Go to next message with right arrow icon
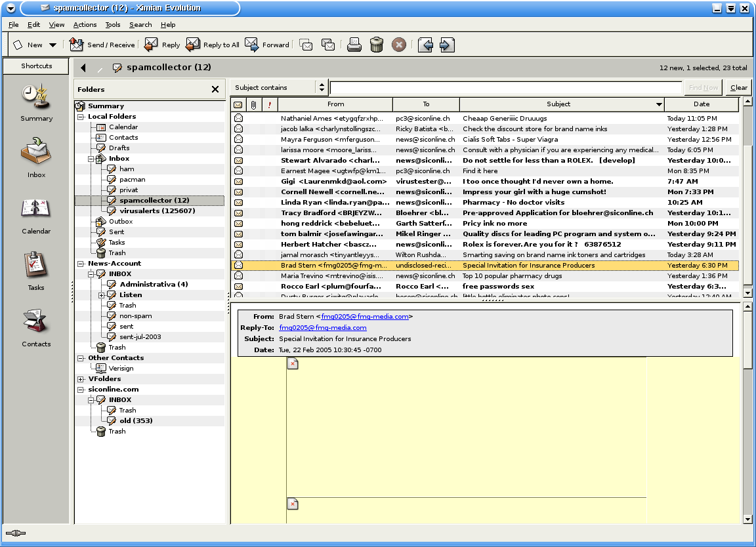Screen dimensions: 756x547 point(446,45)
